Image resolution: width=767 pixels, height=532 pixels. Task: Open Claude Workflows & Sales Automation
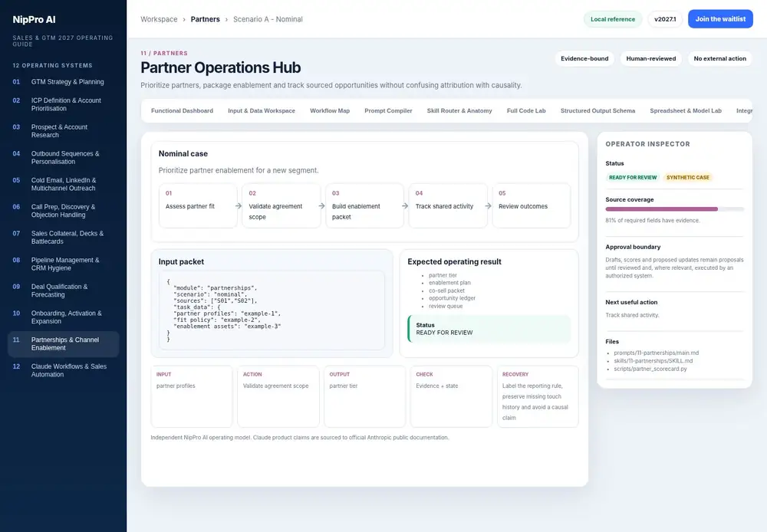click(63, 370)
